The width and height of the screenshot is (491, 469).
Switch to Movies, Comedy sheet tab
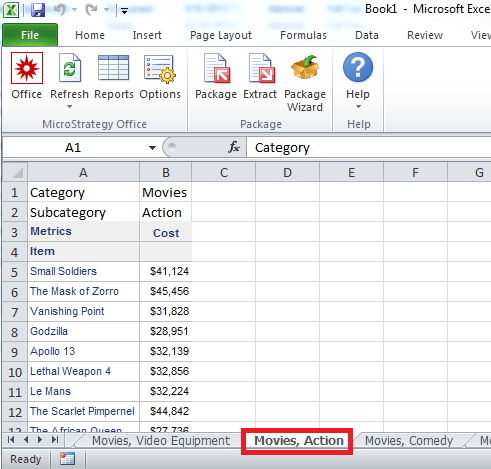409,441
